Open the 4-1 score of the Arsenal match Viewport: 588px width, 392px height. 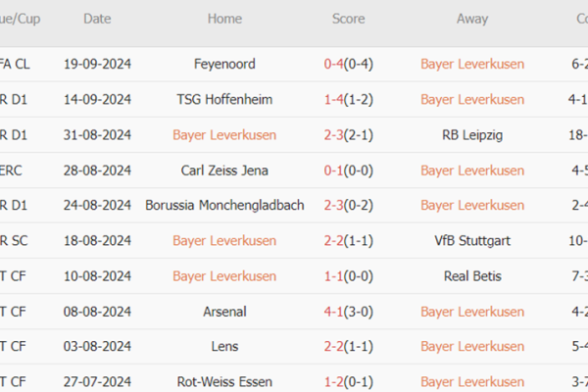(x=333, y=311)
